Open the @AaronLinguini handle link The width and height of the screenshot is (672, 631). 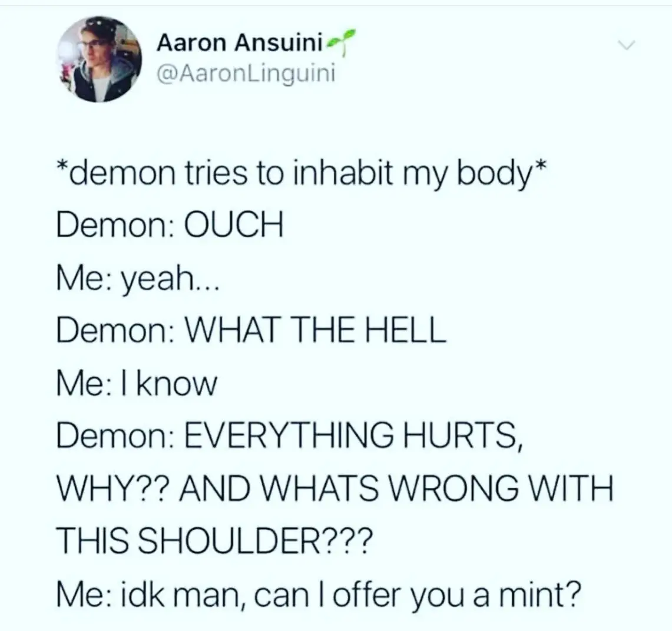click(246, 74)
